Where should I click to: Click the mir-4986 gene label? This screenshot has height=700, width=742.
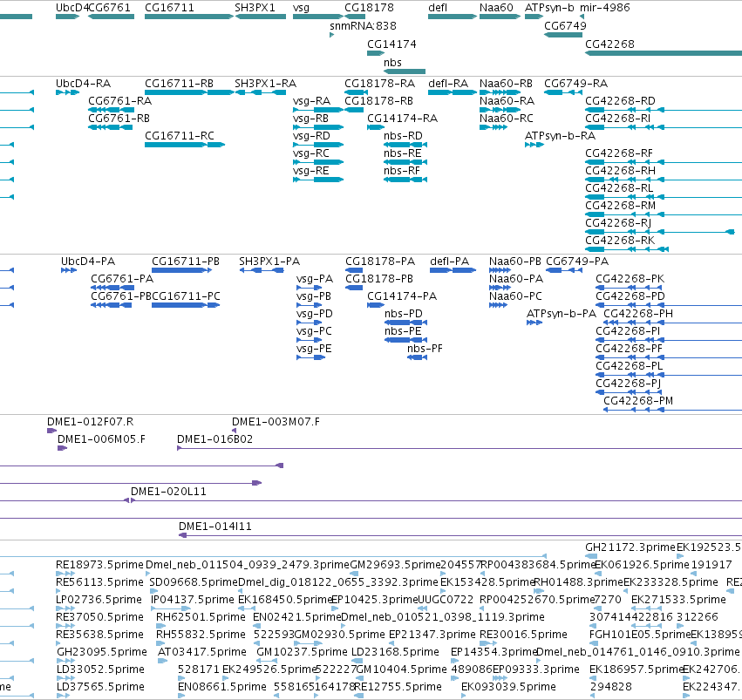click(605, 8)
